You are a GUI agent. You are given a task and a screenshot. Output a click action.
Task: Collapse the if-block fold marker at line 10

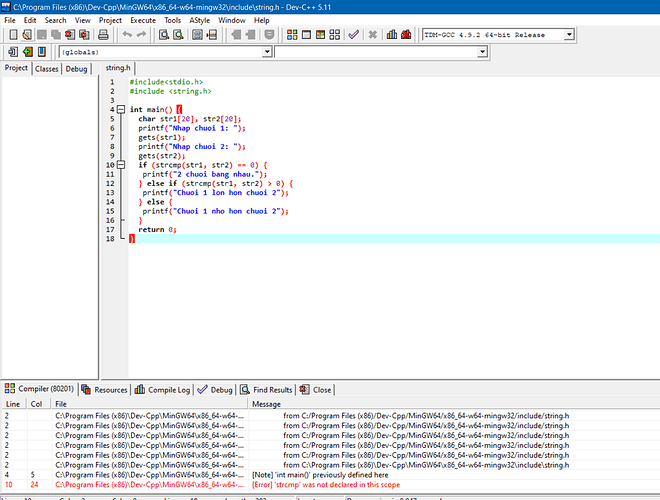pyautogui.click(x=120, y=165)
